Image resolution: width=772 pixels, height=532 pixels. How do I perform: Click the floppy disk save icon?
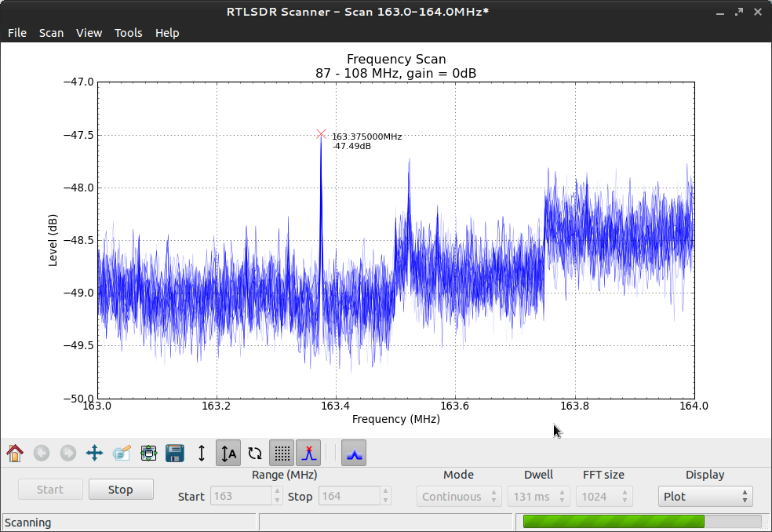coord(174,453)
